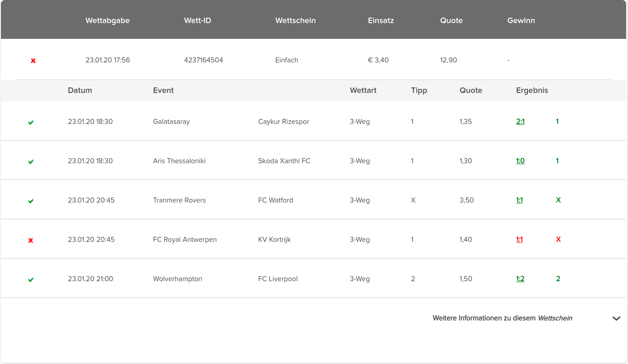Click the green checkmark in the Aris Thessaloniki row
This screenshot has height=364, width=628.
point(31,162)
